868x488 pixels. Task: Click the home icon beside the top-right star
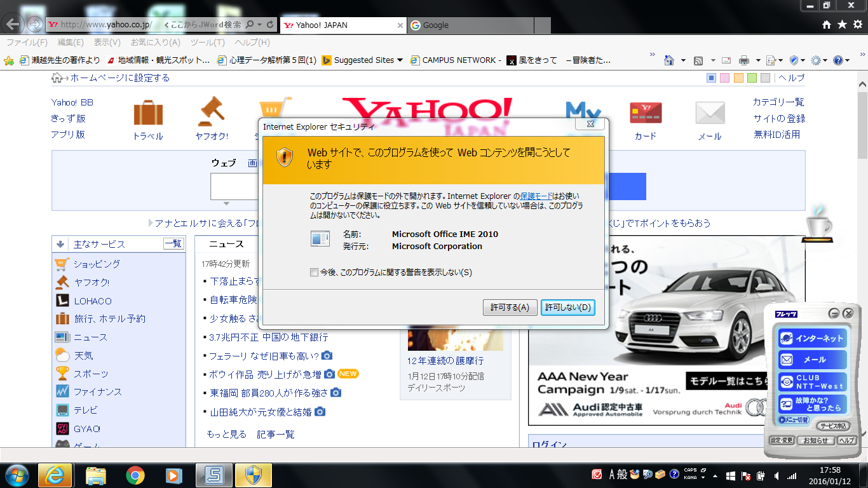[826, 24]
